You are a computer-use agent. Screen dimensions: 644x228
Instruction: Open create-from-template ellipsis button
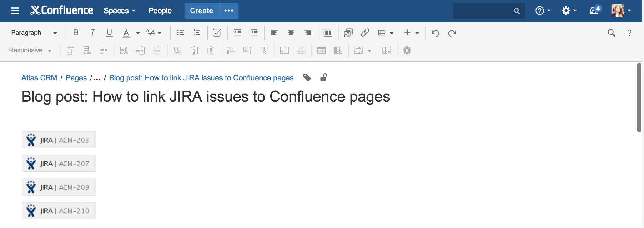[229, 11]
